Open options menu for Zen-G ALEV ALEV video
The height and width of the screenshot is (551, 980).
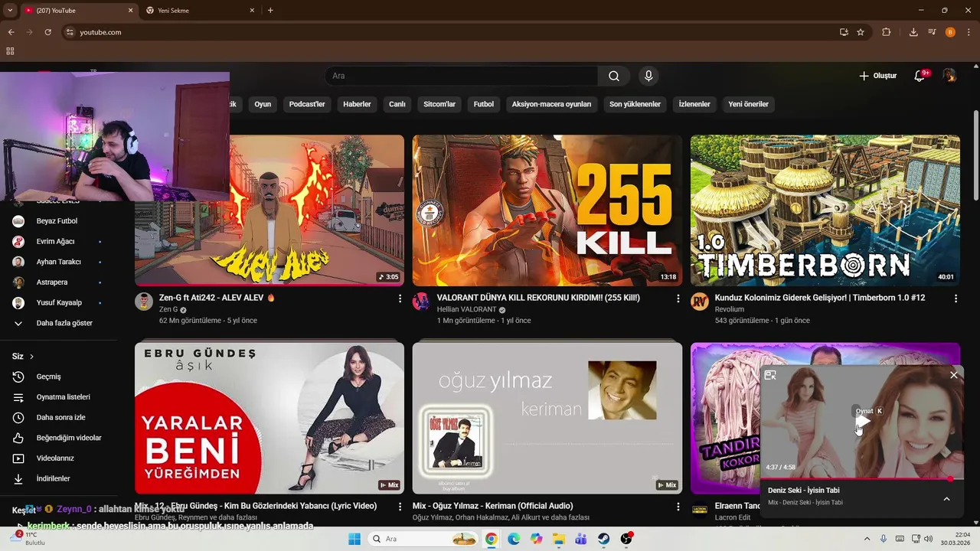coord(400,298)
